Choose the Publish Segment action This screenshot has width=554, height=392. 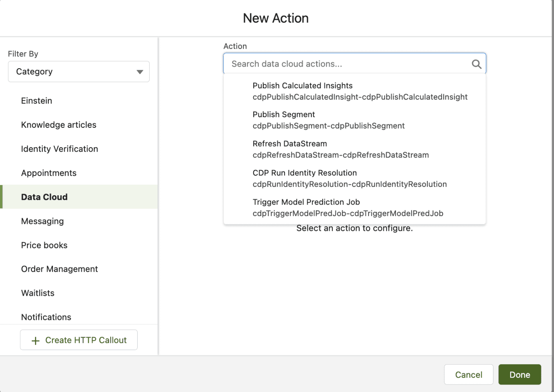[354, 120]
